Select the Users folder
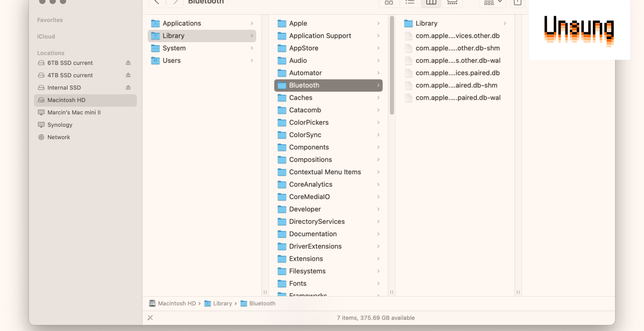Screen dimensions: 644x331 click(x=172, y=60)
